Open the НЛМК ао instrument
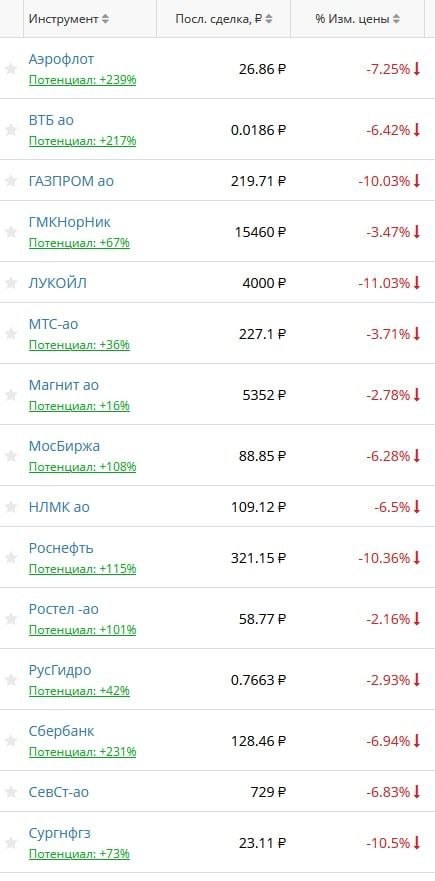The image size is (435, 881). click(x=59, y=507)
